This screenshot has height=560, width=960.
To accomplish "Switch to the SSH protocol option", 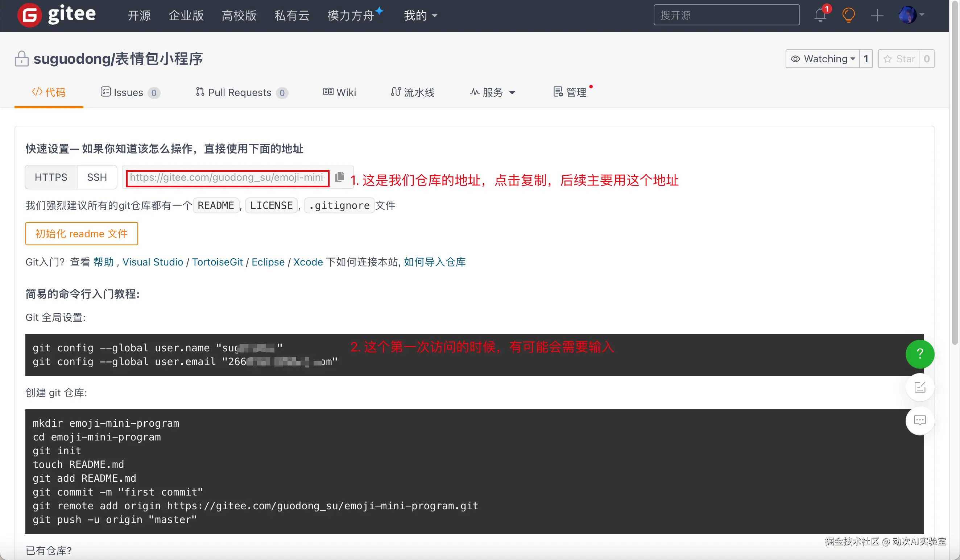I will point(97,177).
